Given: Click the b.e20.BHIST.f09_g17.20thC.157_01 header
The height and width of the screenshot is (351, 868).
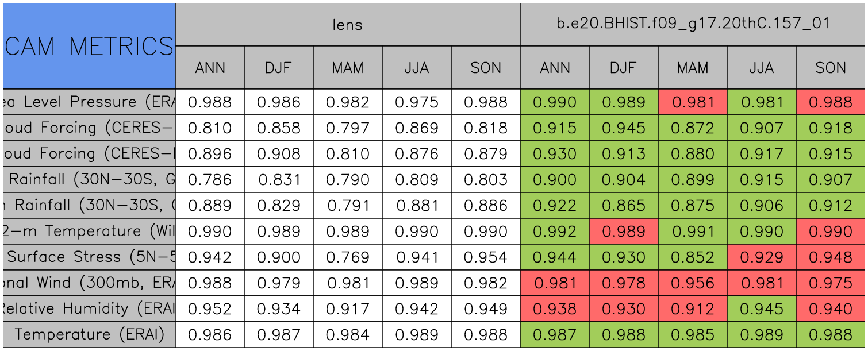Looking at the screenshot, I should [x=693, y=25].
